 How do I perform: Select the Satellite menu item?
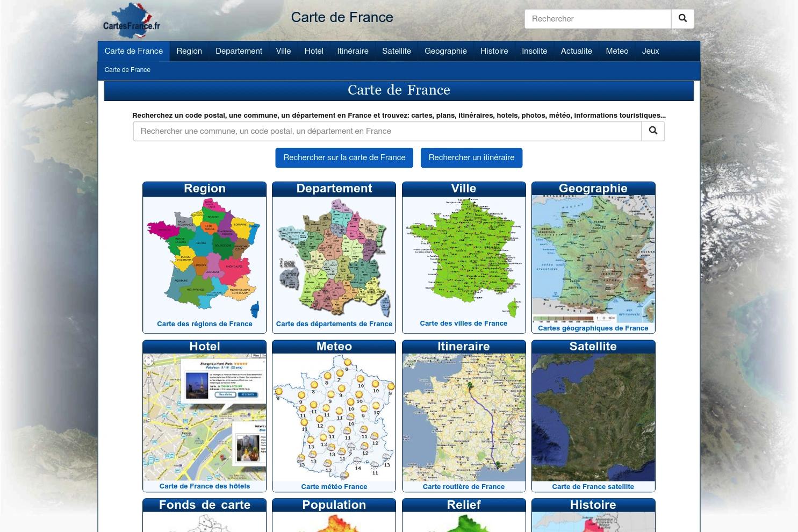[x=396, y=51]
